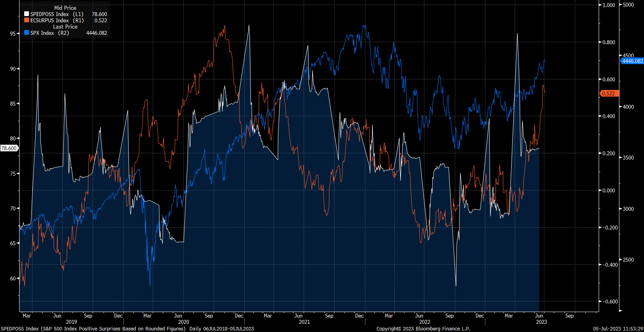This screenshot has height=332, width=644.
Task: Click the -0.400 right axis label
Action: [x=610, y=265]
